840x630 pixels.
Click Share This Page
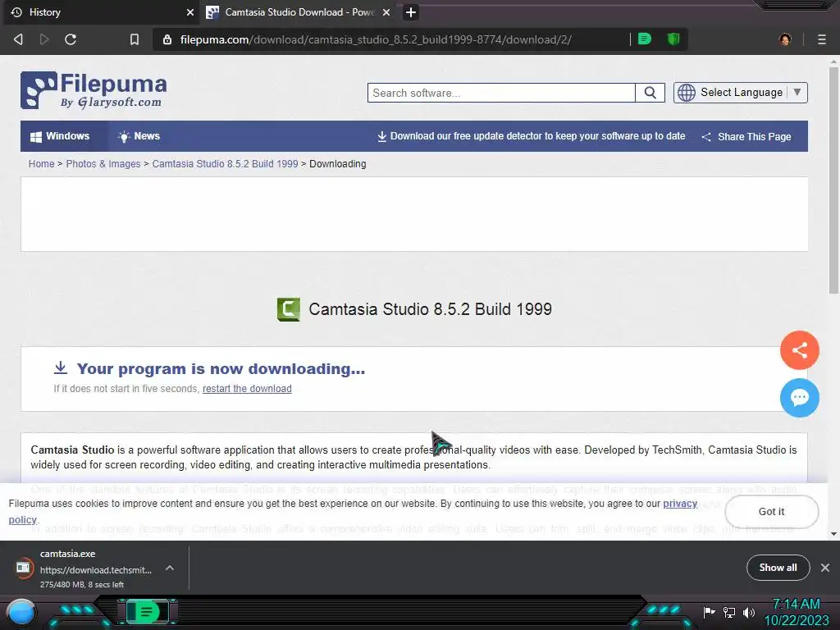click(x=746, y=137)
